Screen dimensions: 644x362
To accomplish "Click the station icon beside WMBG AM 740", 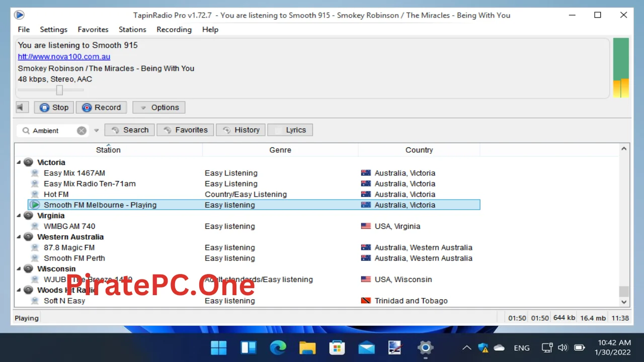I will coord(35,226).
